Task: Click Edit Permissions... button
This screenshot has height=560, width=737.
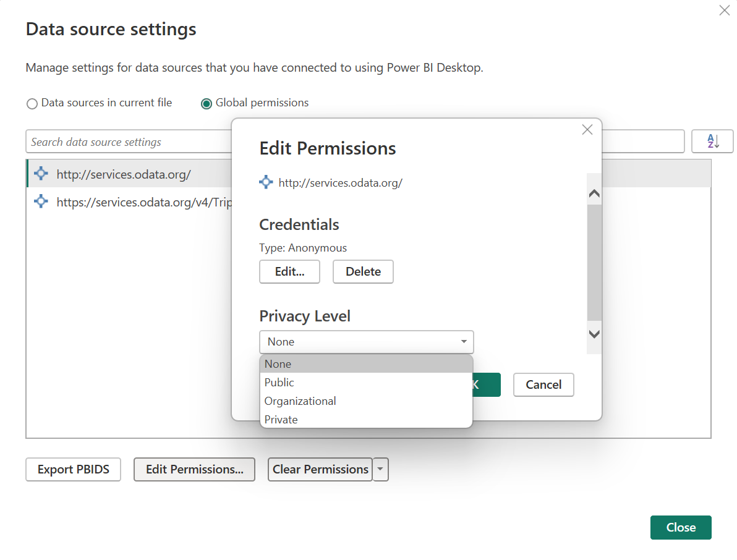Action: pos(195,469)
